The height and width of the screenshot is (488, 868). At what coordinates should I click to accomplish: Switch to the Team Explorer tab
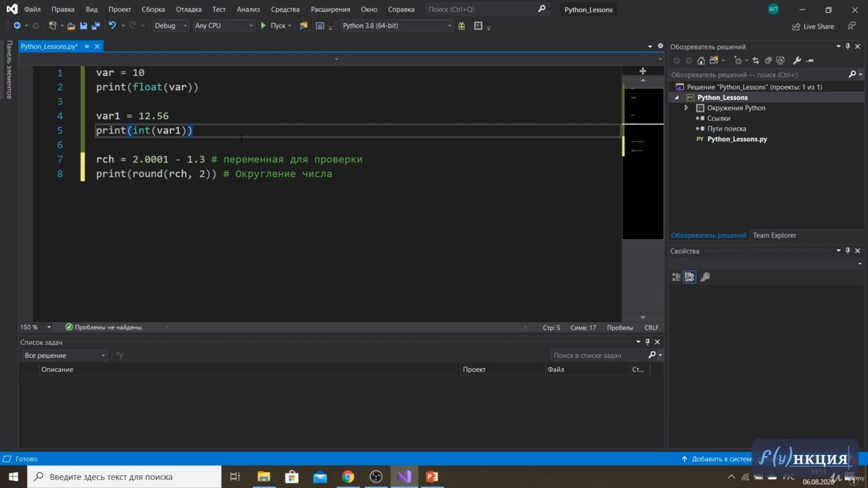[774, 235]
